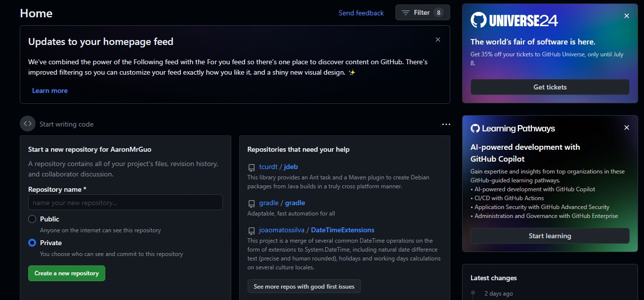This screenshot has width=644, height=300.
Task: Select the Private visibility radio button
Action: (x=32, y=243)
